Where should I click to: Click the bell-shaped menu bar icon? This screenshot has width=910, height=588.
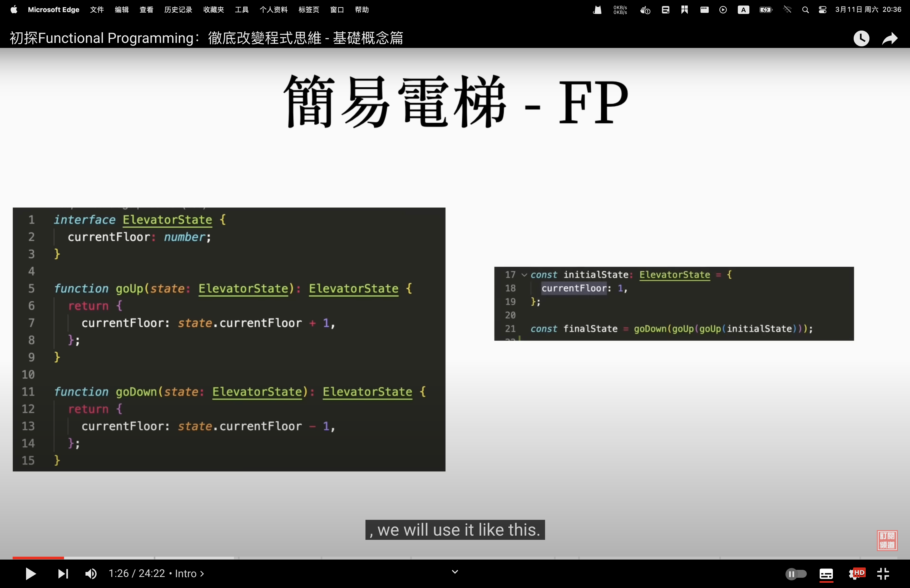click(598, 10)
